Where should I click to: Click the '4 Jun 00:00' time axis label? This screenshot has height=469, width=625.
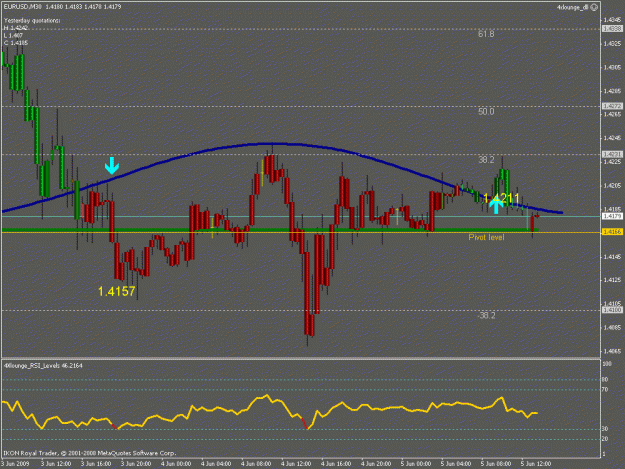[176, 464]
